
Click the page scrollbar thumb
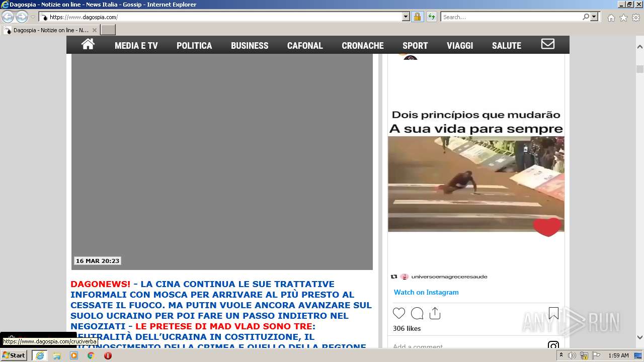(x=640, y=69)
